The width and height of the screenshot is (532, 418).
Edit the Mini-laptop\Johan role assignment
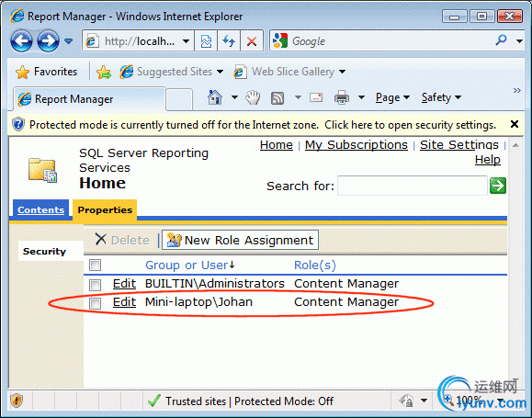(124, 302)
